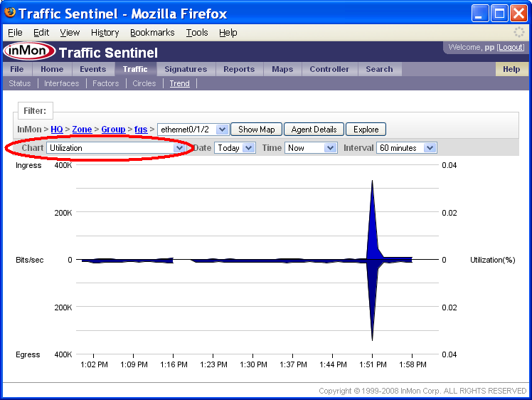This screenshot has height=400, width=532.
Task: Expand the ethernet0/1/2 interface dropdown
Action: coord(192,130)
